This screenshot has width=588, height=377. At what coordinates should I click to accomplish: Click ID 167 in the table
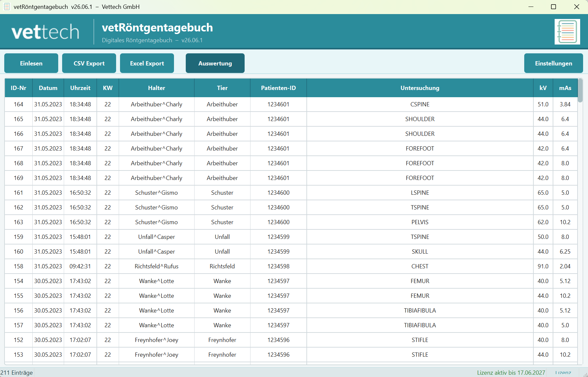[x=19, y=149]
